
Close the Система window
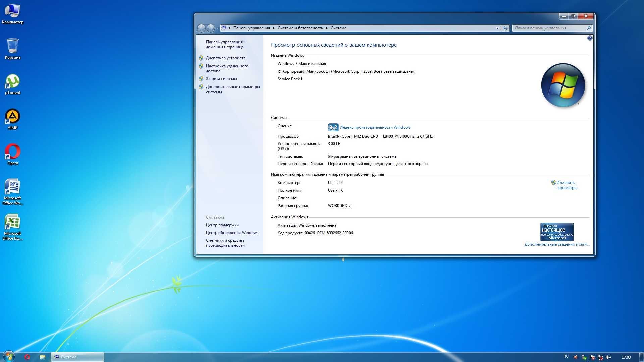click(586, 16)
